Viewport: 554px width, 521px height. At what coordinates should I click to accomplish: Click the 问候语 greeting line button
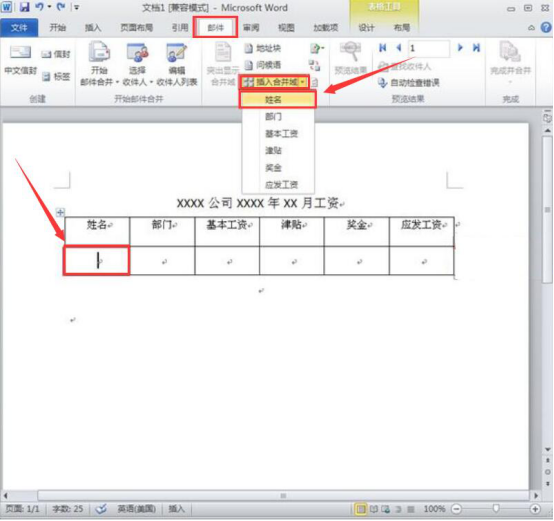[x=263, y=65]
